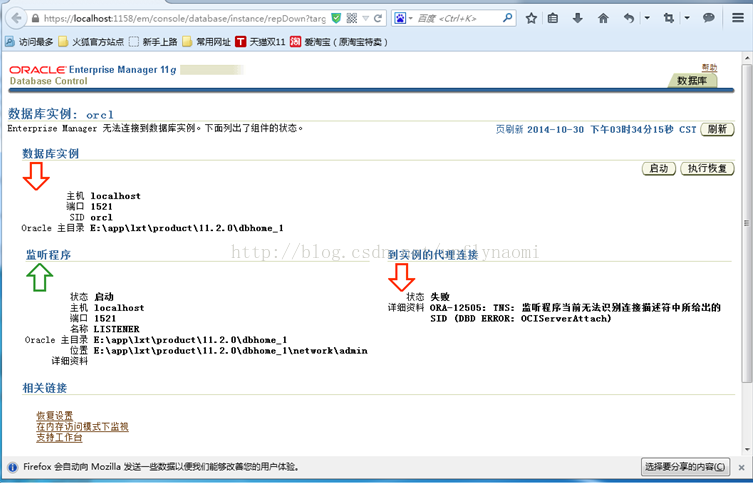
Task: Expand the dropdown next to the crop icon
Action: pyautogui.click(x=687, y=18)
